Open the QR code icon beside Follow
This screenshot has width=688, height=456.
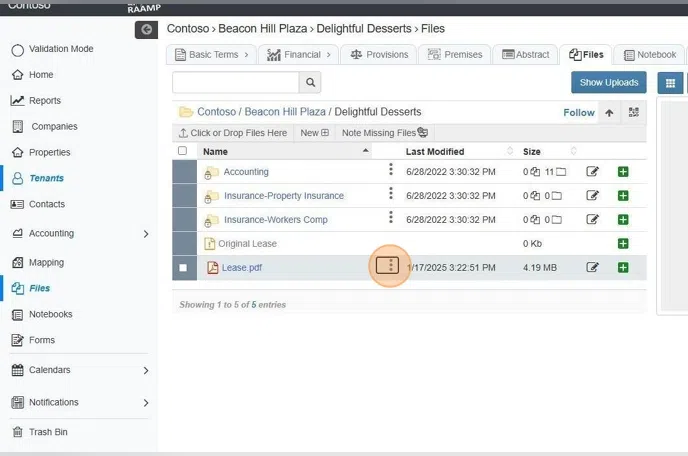[633, 113]
